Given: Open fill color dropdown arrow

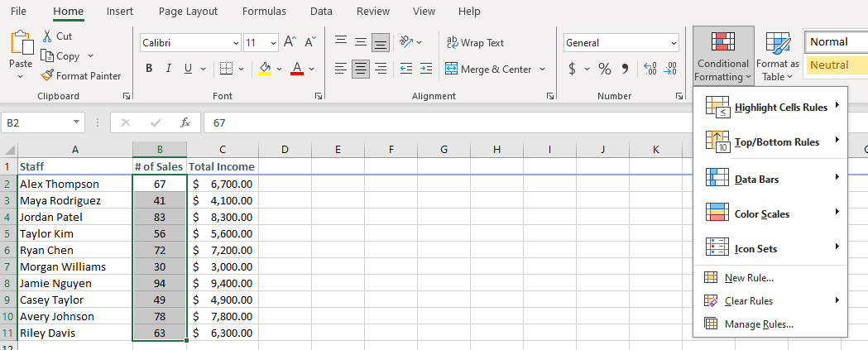Looking at the screenshot, I should [279, 69].
